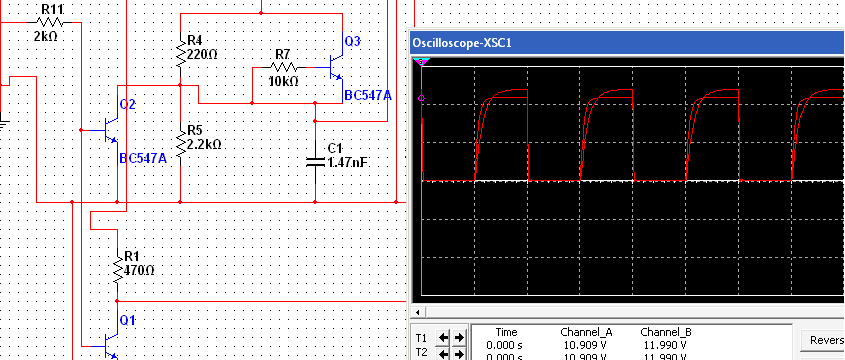Move T2 cursor right with arrow button
Viewport: 845px width, 360px height.
click(x=459, y=354)
